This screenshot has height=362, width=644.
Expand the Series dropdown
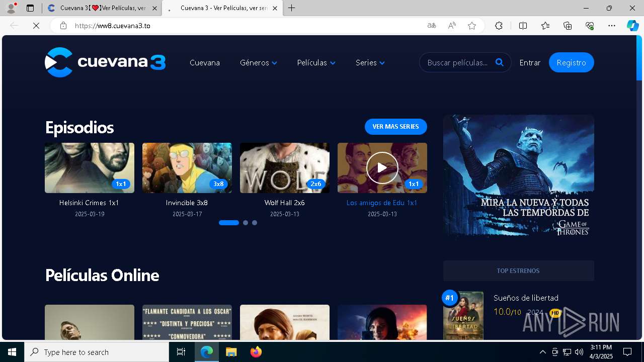coord(370,63)
